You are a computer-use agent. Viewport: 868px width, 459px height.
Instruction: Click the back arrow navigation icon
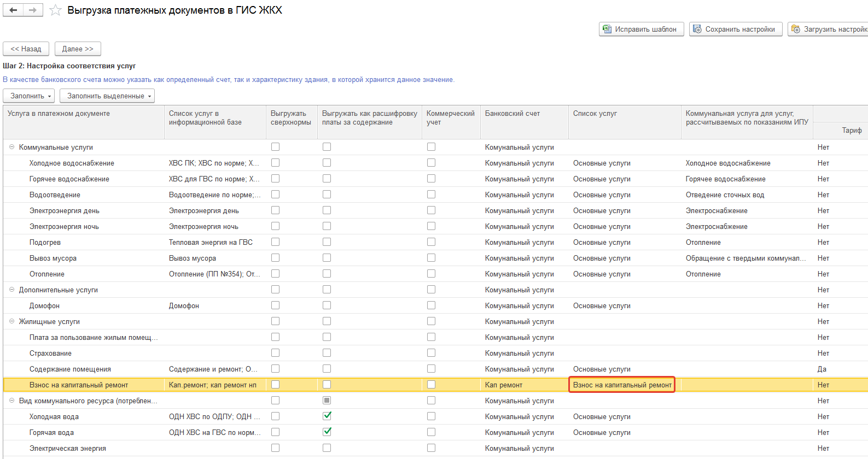13,10
